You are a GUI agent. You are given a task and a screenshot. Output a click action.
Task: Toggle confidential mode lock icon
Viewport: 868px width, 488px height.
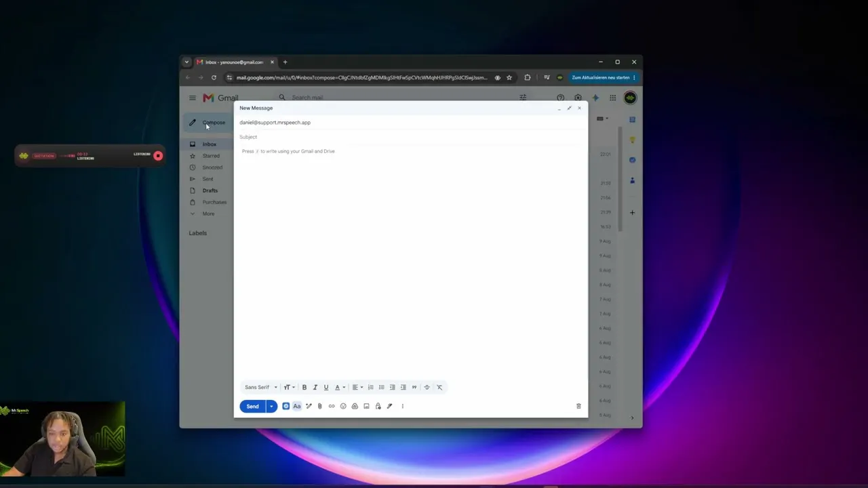(378, 406)
